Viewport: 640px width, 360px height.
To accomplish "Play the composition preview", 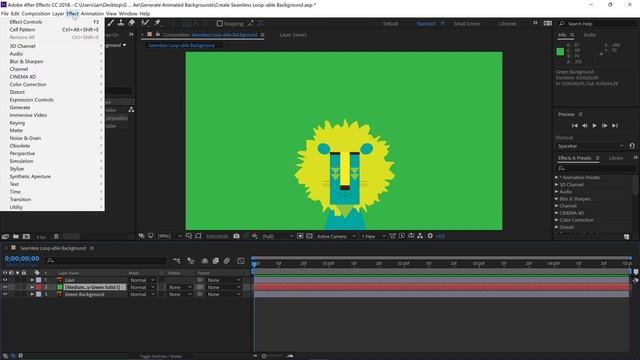I will [x=594, y=125].
